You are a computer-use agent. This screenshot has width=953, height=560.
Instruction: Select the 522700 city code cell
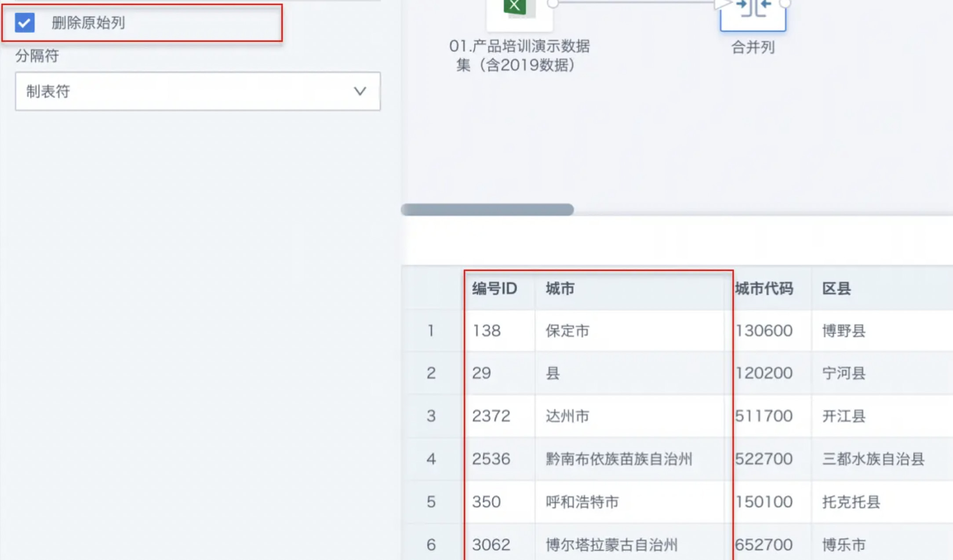tap(767, 459)
